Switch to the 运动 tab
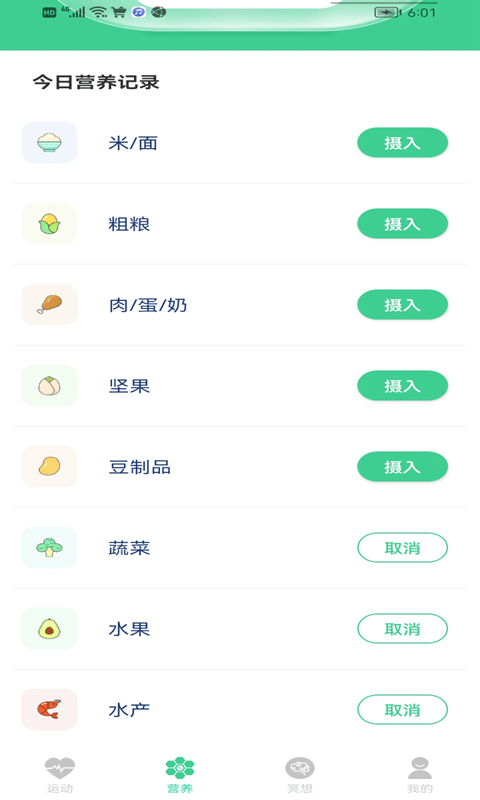Viewport: 480px width, 800px height. pyautogui.click(x=60, y=776)
